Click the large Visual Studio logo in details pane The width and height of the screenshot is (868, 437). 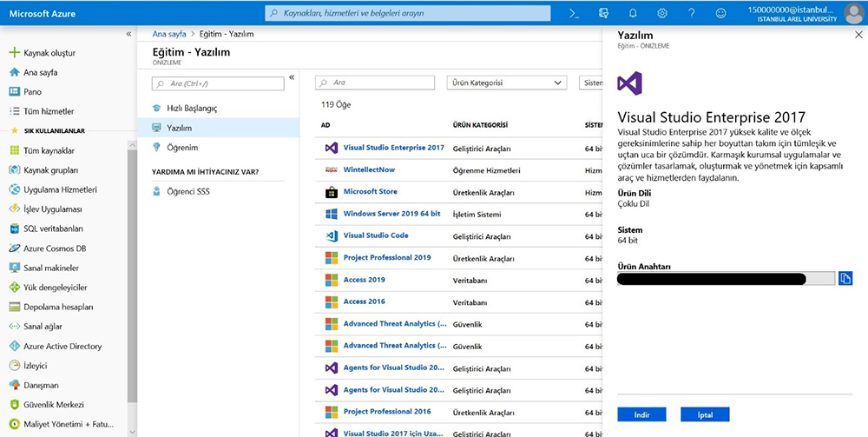[630, 83]
